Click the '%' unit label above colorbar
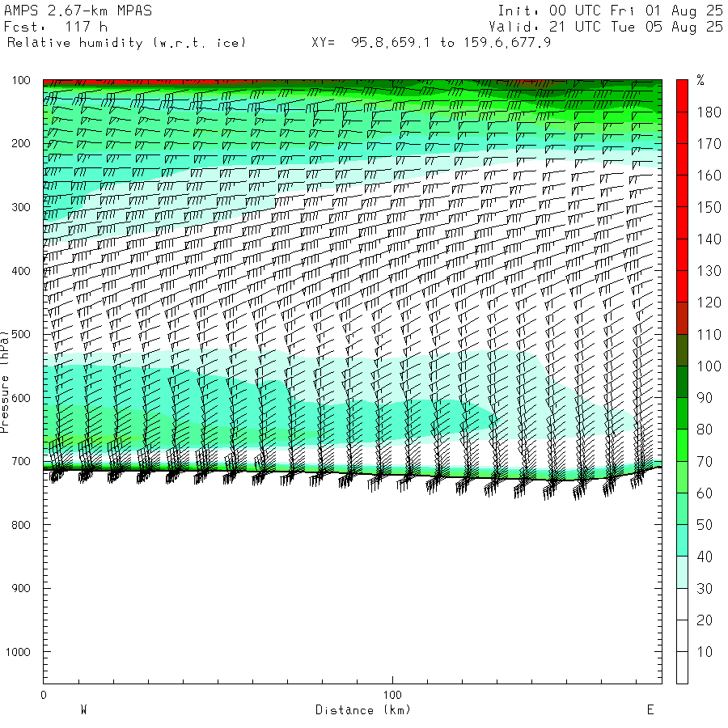 coord(700,80)
